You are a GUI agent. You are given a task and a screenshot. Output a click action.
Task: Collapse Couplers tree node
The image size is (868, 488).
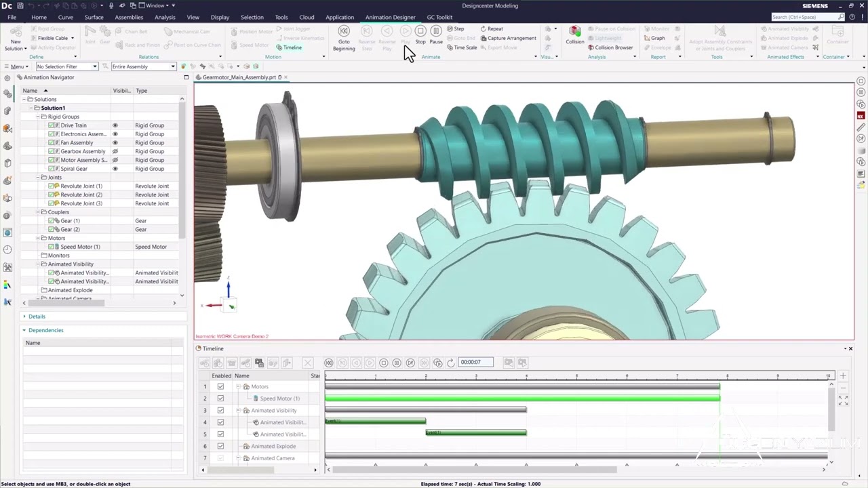click(39, 212)
